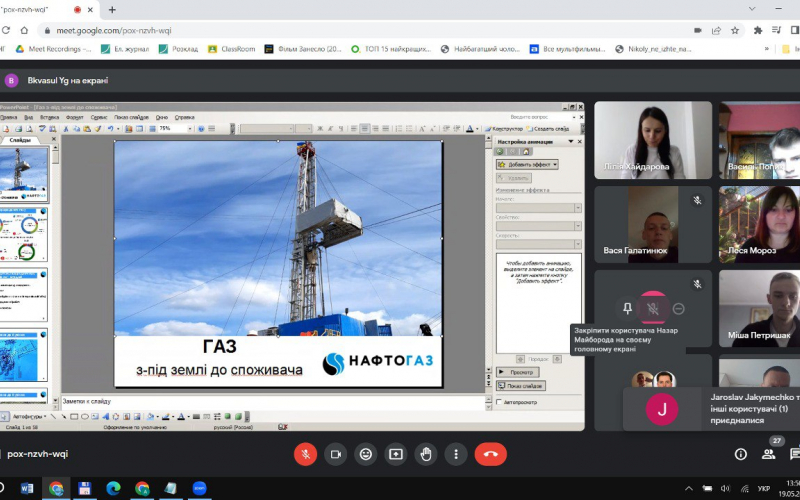Select Леся Мороз video tile
Screen dimensions: 800x500
click(x=759, y=224)
